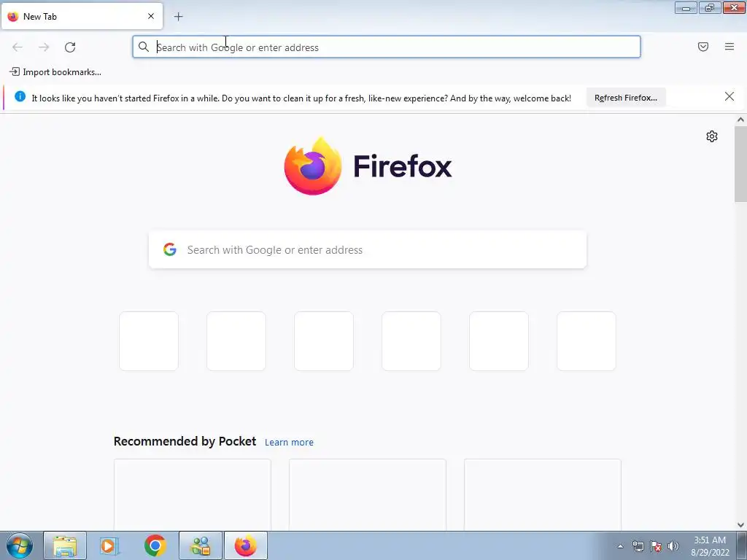Show hidden tray icons arrow
747x560 pixels.
[x=620, y=546]
